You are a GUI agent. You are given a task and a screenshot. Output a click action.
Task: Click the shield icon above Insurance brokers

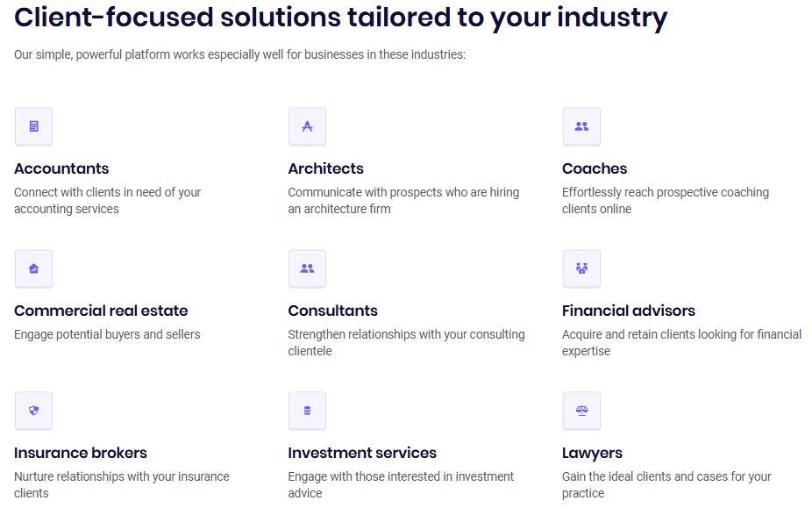point(33,411)
